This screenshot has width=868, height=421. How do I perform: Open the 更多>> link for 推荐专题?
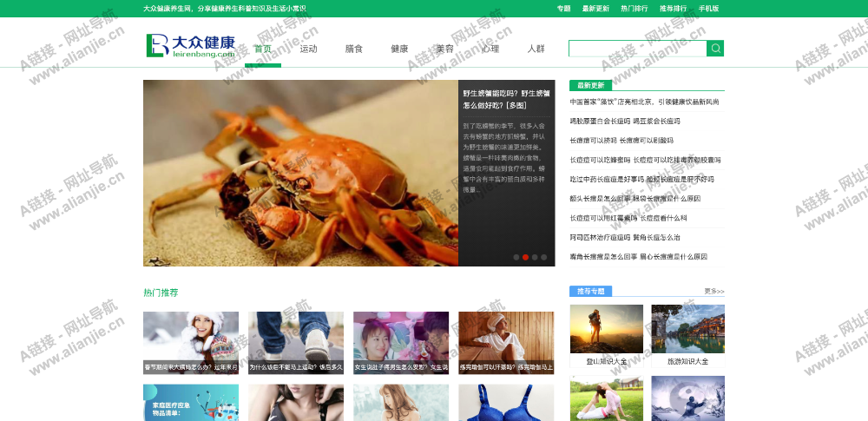714,291
